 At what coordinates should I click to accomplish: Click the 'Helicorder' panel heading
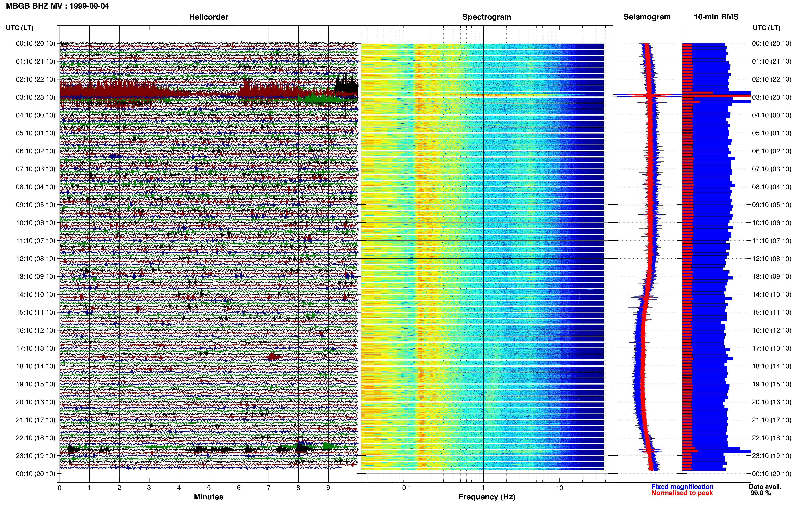click(209, 17)
